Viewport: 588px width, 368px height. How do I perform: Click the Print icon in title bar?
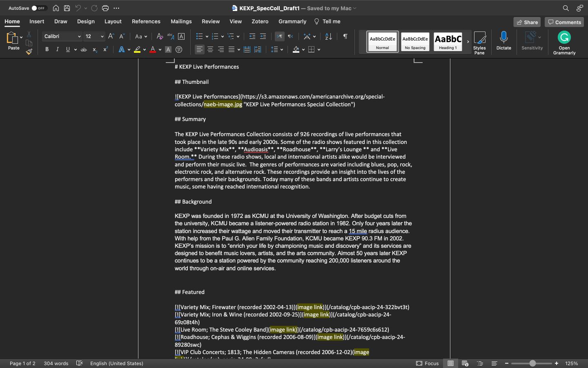pos(105,8)
